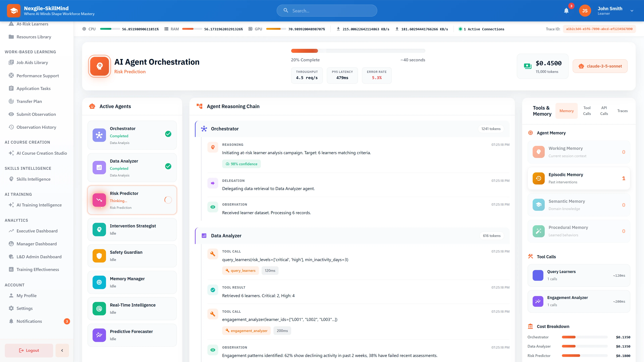The width and height of the screenshot is (644, 362).
Task: Select the engagement_analyzer tool badge
Action: [246, 330]
